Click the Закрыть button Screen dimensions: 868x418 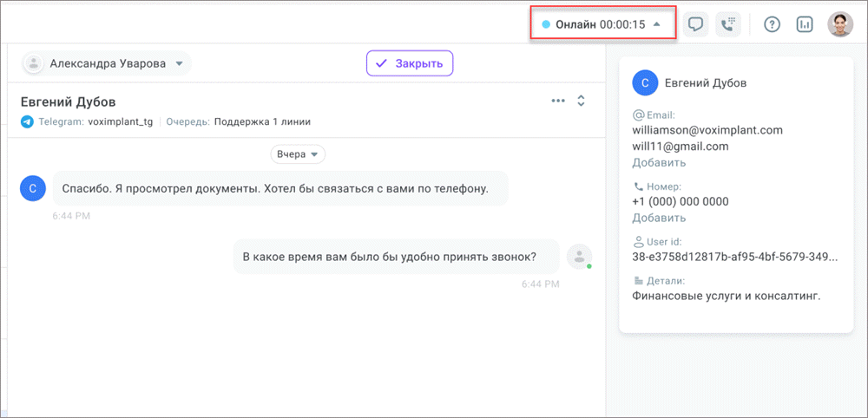coord(410,63)
